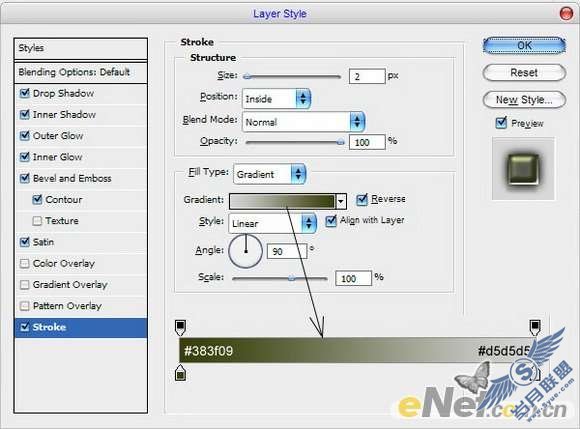This screenshot has height=429, width=580.
Task: Select the Inner Glow label
Action: (x=58, y=157)
